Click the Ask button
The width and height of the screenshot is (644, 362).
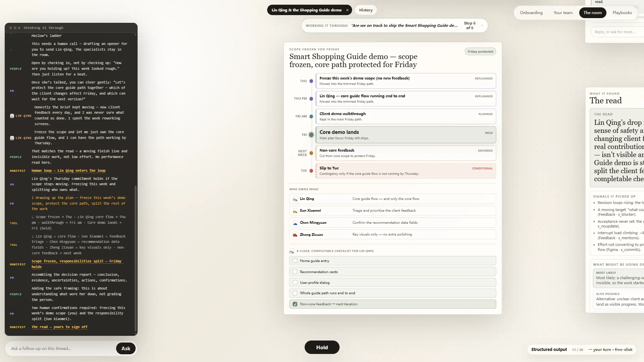coord(126,349)
